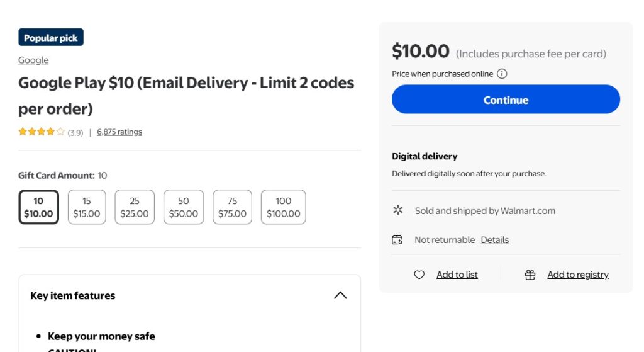Select the $75.00 gift card amount
The width and height of the screenshot is (644, 352).
232,207
